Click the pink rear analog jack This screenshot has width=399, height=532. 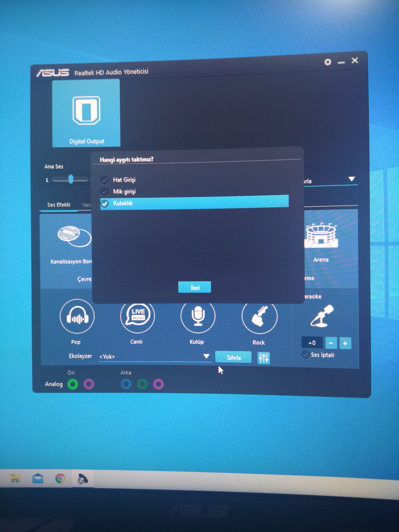click(x=158, y=384)
